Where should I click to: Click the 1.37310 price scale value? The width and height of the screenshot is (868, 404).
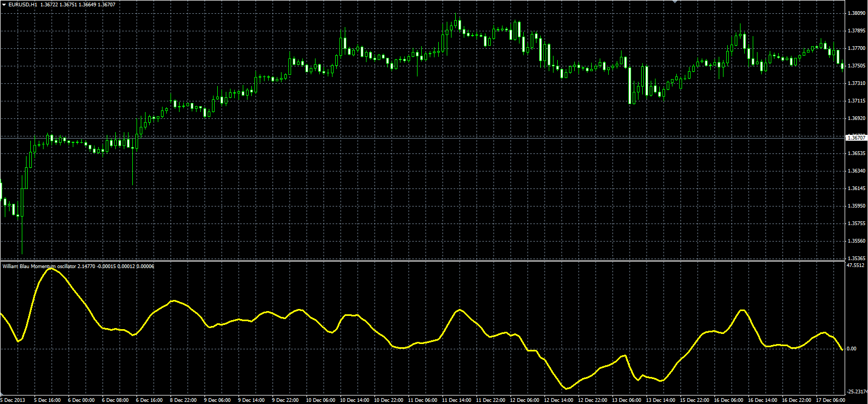[856, 83]
